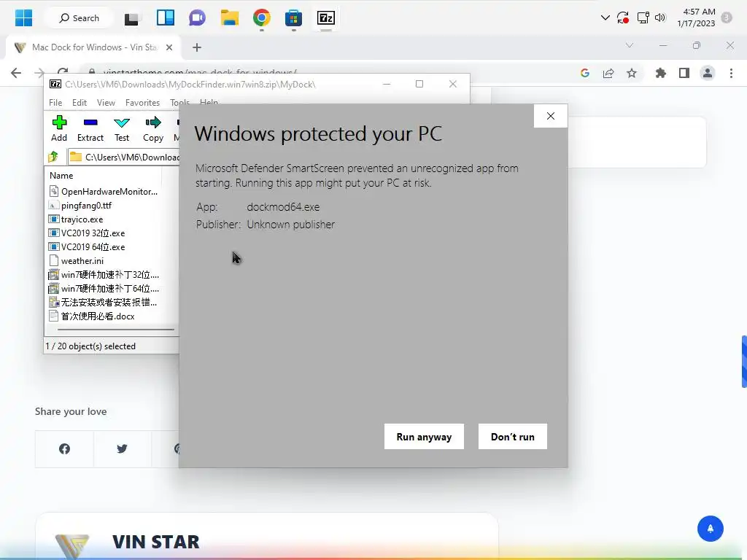747x560 pixels.
Task: Click the Chrome back arrow
Action: 16,73
